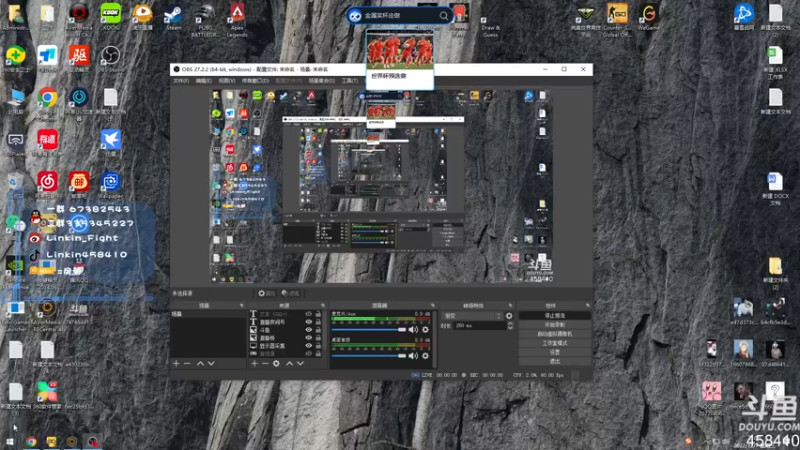This screenshot has height=450, width=800.
Task: Open PUBG BATTLEGROUNDS desktop shortcut
Action: coord(205,20)
